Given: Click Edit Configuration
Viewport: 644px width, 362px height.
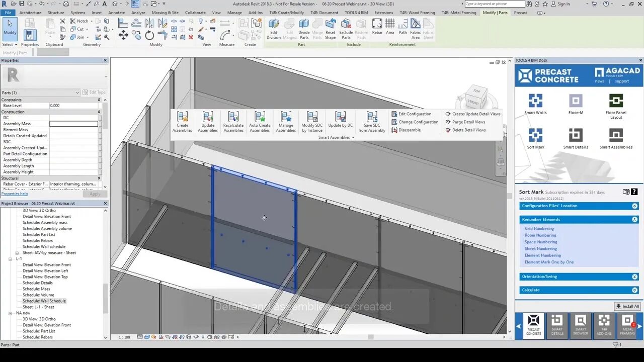Looking at the screenshot, I should click(411, 114).
